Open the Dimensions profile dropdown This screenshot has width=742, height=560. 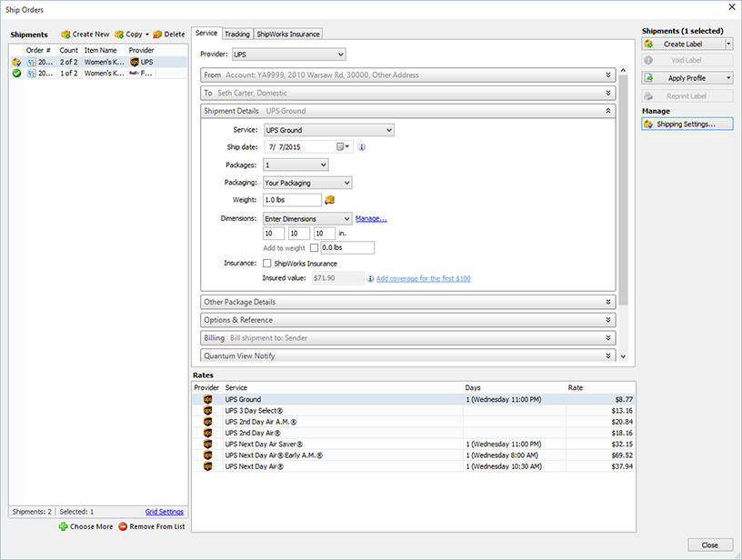(x=307, y=219)
